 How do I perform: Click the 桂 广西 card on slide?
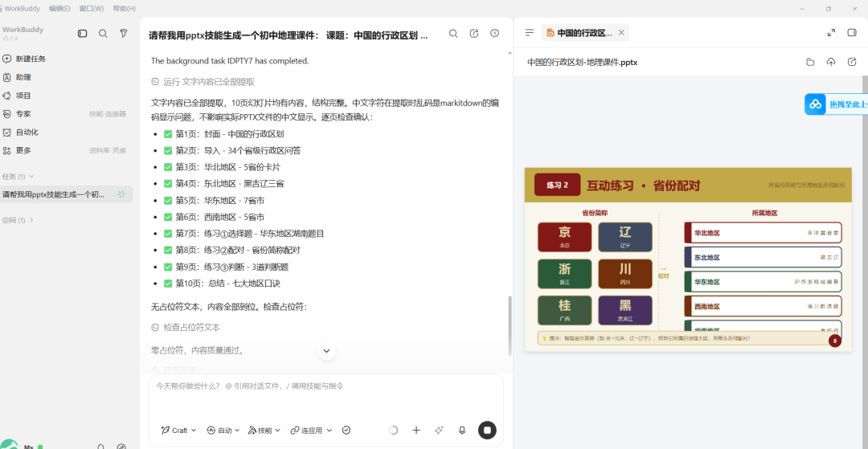click(x=565, y=310)
